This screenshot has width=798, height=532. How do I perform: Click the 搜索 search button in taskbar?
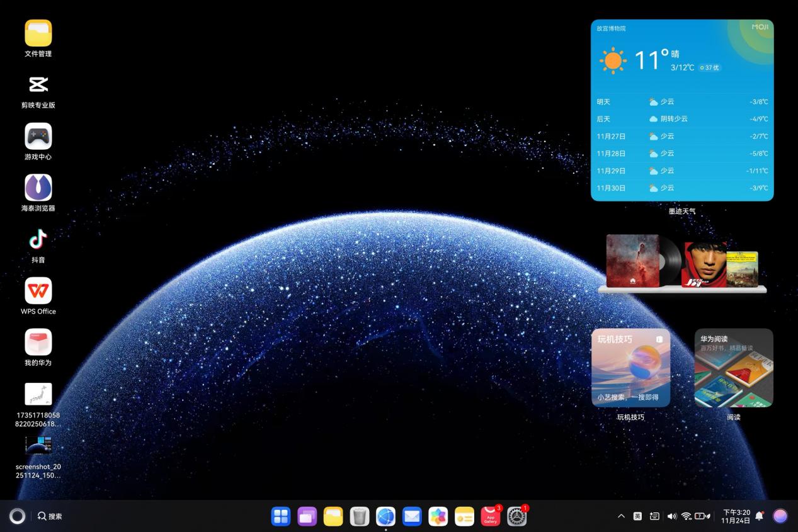(50, 516)
